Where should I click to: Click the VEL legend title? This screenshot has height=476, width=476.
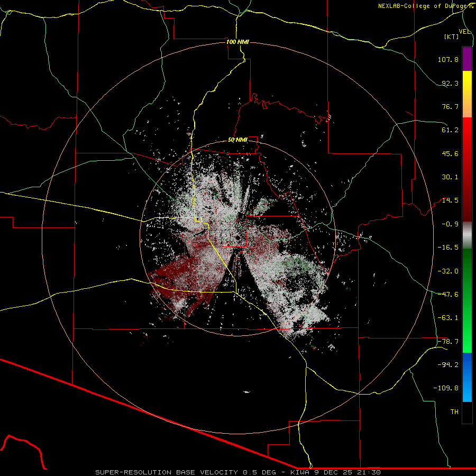pyautogui.click(x=464, y=32)
